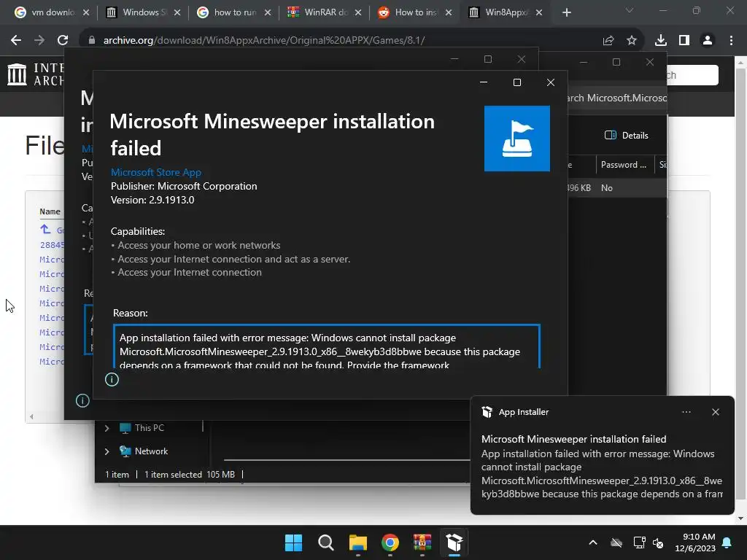Click the OneDrive tray icon
Image resolution: width=747 pixels, height=560 pixels.
616,542
